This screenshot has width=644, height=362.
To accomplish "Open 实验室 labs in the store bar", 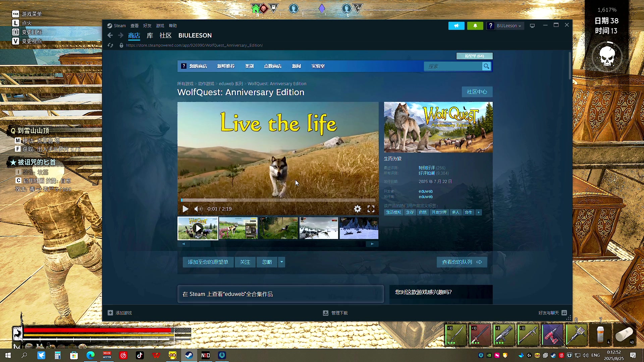I will (318, 66).
